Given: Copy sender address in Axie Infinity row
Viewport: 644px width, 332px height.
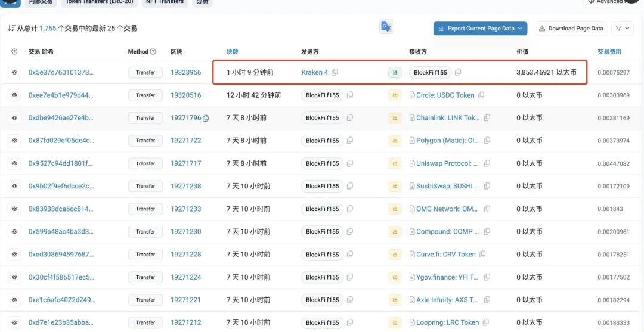Looking at the screenshot, I should [350, 300].
